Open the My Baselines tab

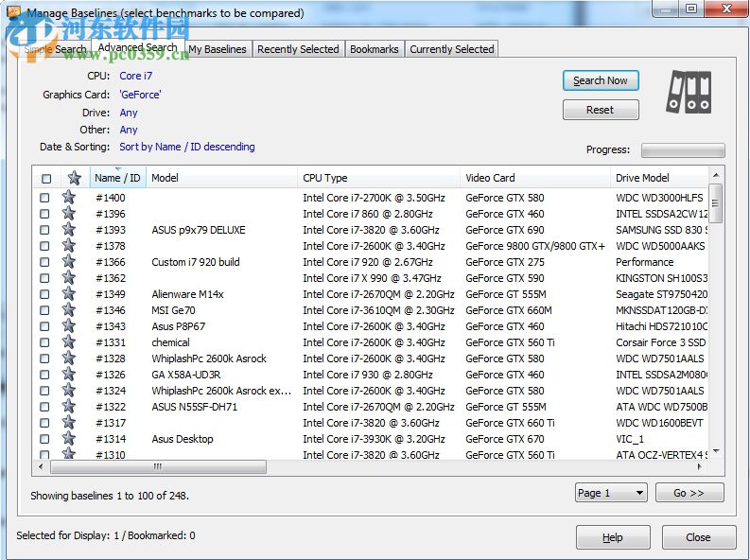pos(218,49)
